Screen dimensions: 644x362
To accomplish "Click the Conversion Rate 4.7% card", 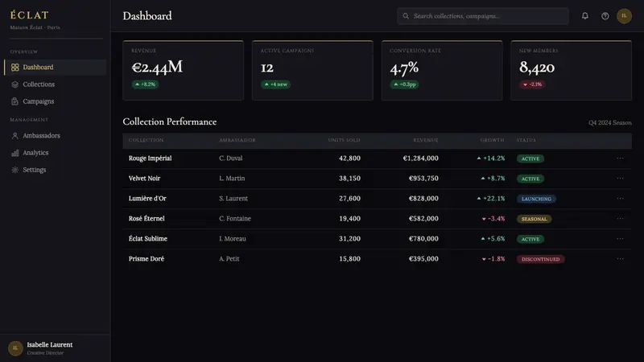I will [442, 70].
